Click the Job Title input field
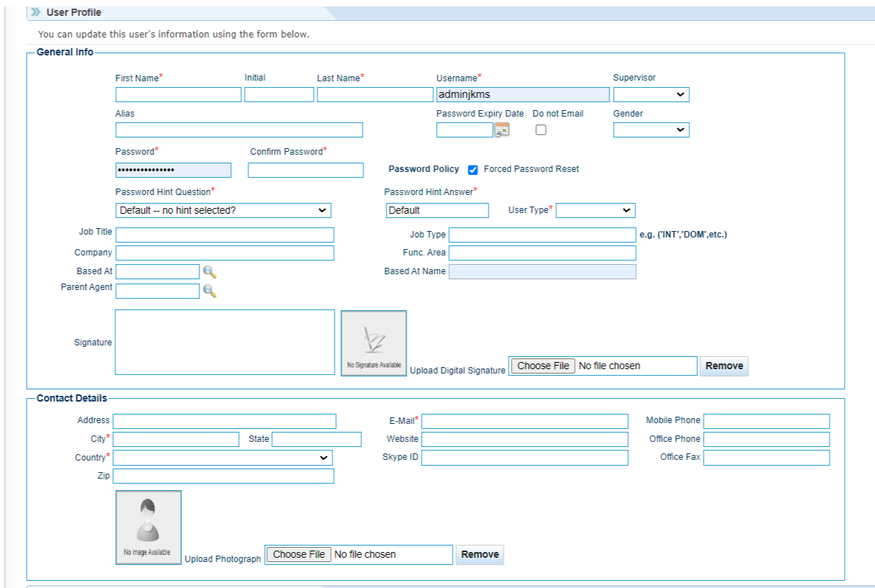This screenshot has width=875, height=588. pos(225,235)
